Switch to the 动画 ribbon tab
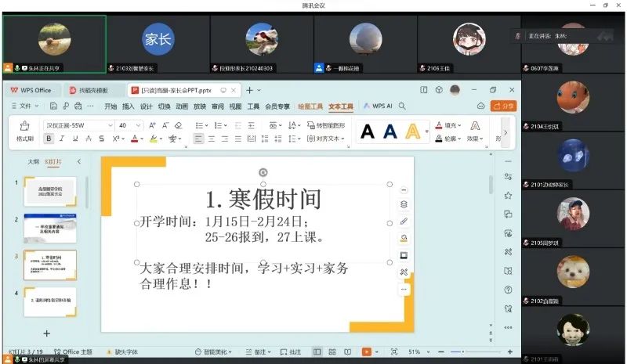The height and width of the screenshot is (364, 627). point(181,106)
